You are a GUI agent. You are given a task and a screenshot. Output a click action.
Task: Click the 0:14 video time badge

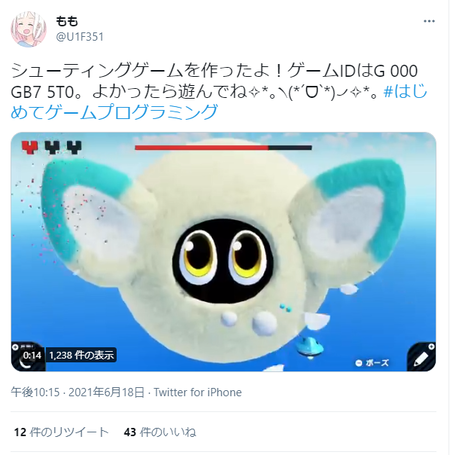tap(32, 355)
